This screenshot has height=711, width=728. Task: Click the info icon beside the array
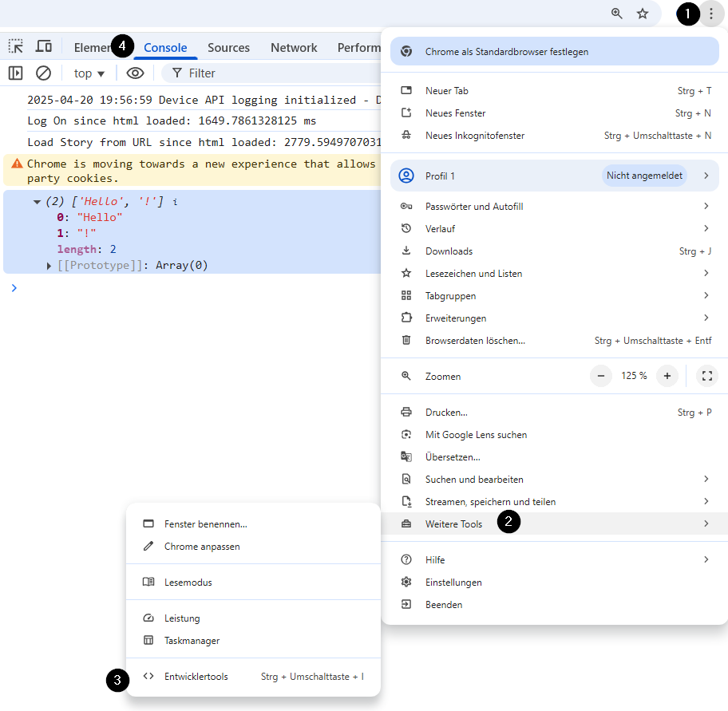tap(175, 202)
